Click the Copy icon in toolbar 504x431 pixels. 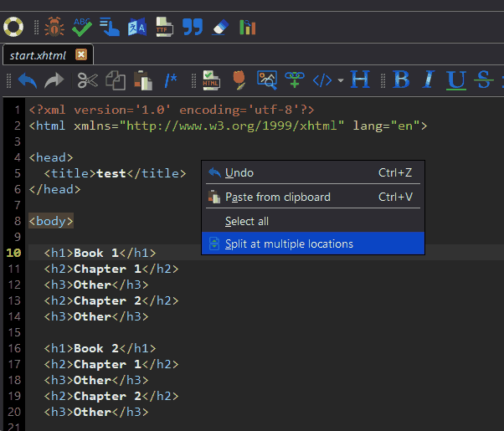point(116,80)
